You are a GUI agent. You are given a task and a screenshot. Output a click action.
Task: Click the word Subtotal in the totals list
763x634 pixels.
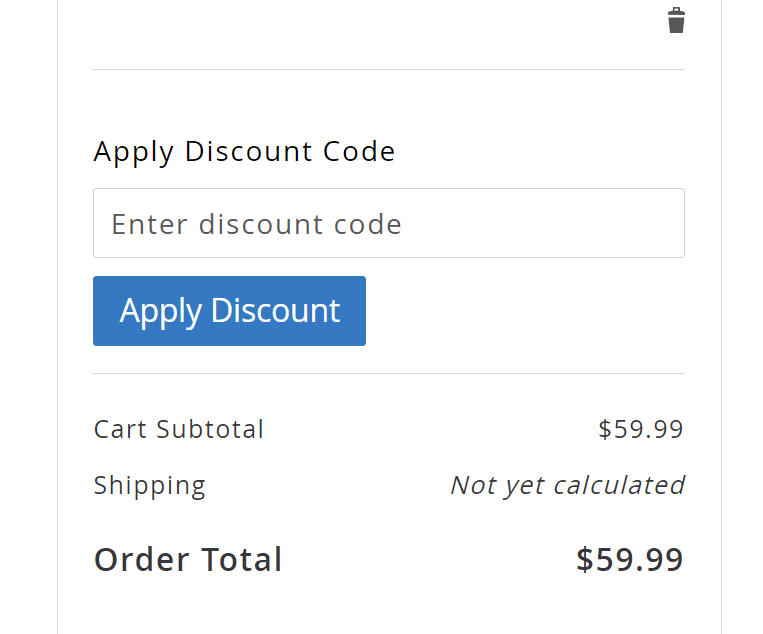(210, 429)
